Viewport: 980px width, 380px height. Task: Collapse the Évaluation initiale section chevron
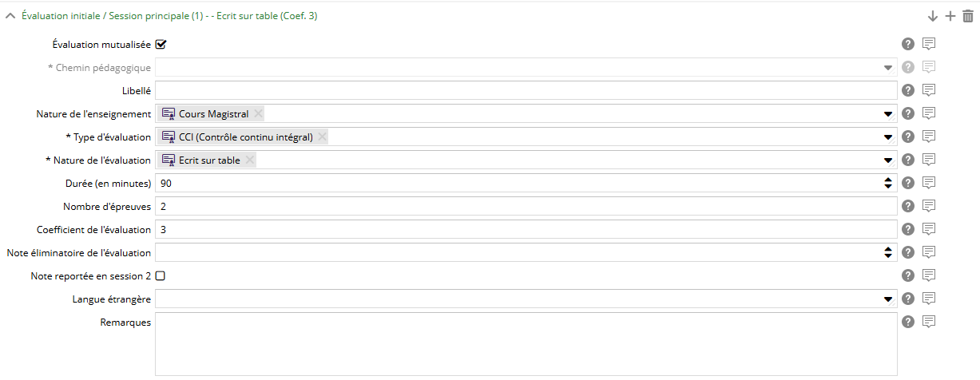pos(10,16)
